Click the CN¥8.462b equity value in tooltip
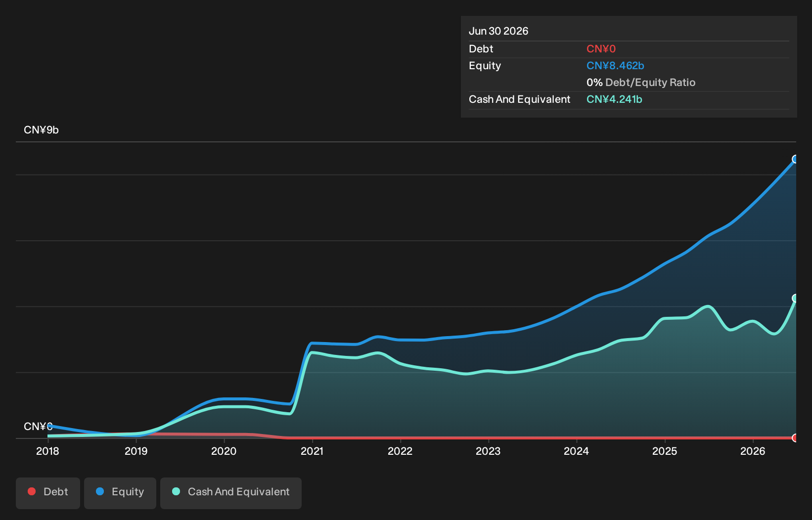 pos(615,66)
